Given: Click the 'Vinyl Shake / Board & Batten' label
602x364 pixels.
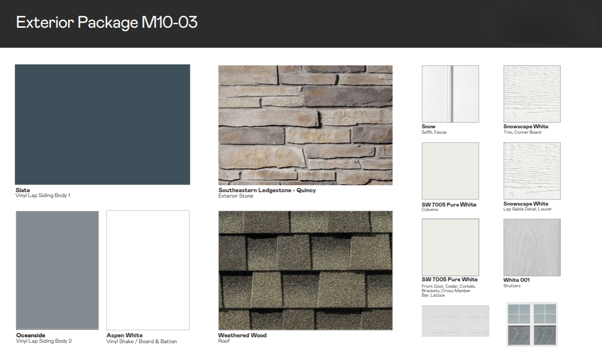Looking at the screenshot, I should coord(141,341).
